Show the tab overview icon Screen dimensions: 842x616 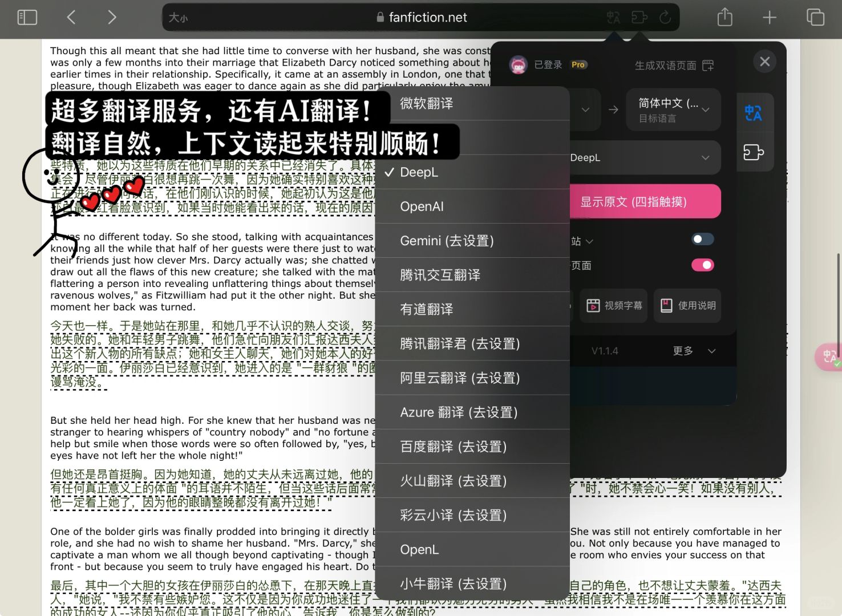pyautogui.click(x=815, y=17)
